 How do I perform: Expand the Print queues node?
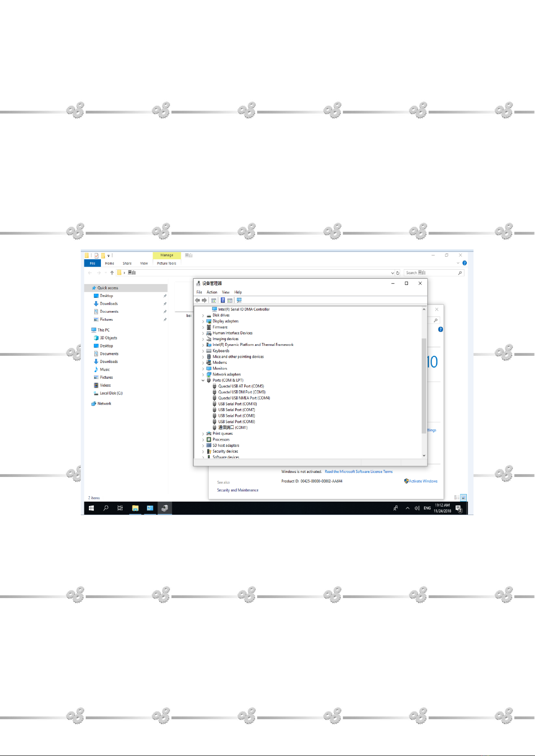(x=203, y=434)
